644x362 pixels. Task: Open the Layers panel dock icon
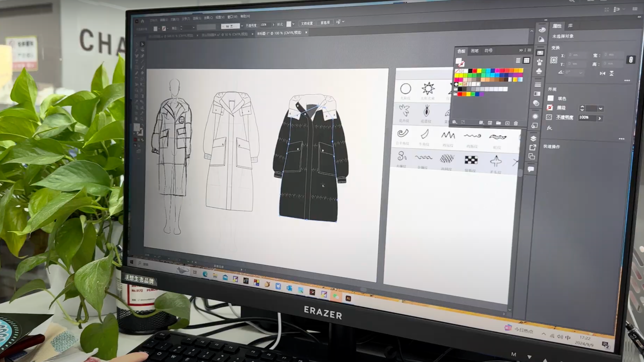tap(533, 139)
